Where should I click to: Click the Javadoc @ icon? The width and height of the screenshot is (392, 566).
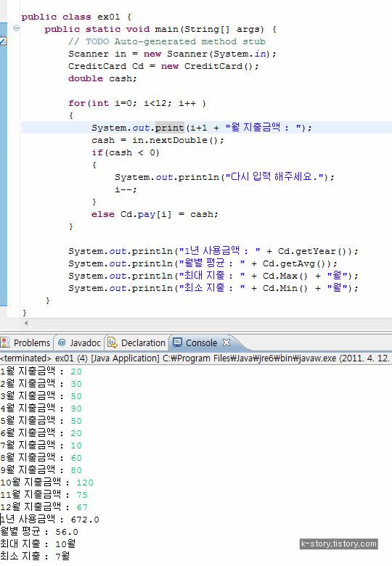pyautogui.click(x=62, y=343)
